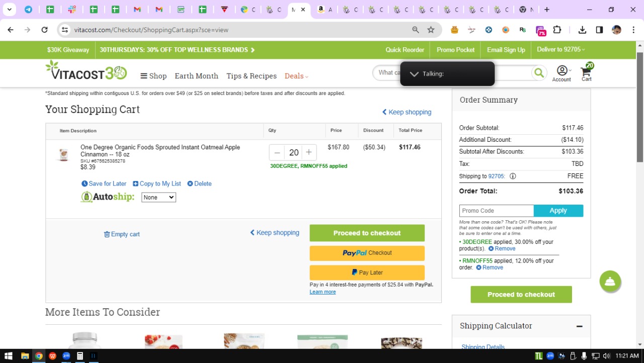Click the PayPal Checkout button
This screenshot has height=363, width=644.
pos(367,253)
